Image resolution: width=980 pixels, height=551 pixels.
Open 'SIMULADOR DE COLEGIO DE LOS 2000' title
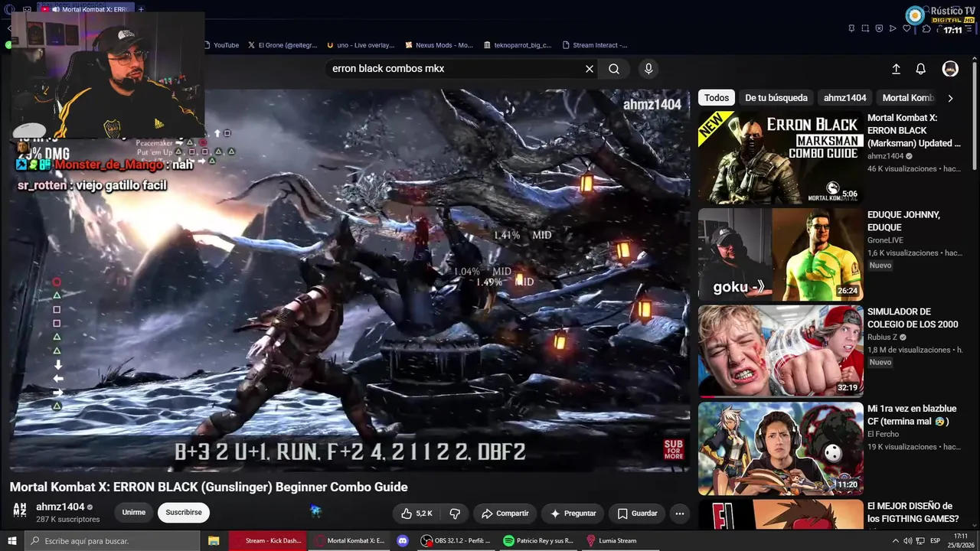tap(913, 318)
